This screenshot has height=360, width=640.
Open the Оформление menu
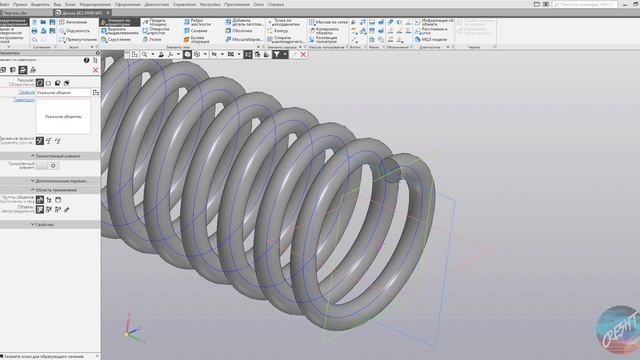pyautogui.click(x=128, y=4)
